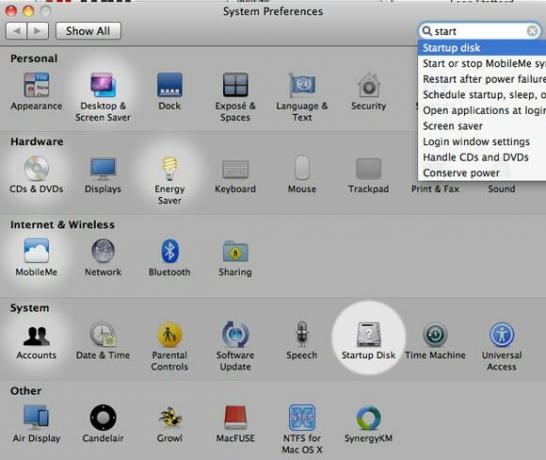This screenshot has width=546, height=460.
Task: Open Print & Fax preferences label
Action: (435, 189)
